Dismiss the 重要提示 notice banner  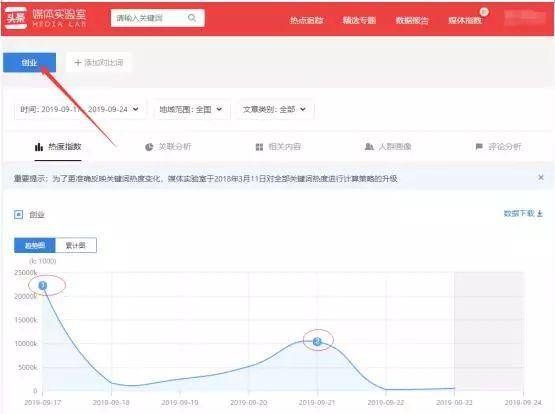[540, 177]
